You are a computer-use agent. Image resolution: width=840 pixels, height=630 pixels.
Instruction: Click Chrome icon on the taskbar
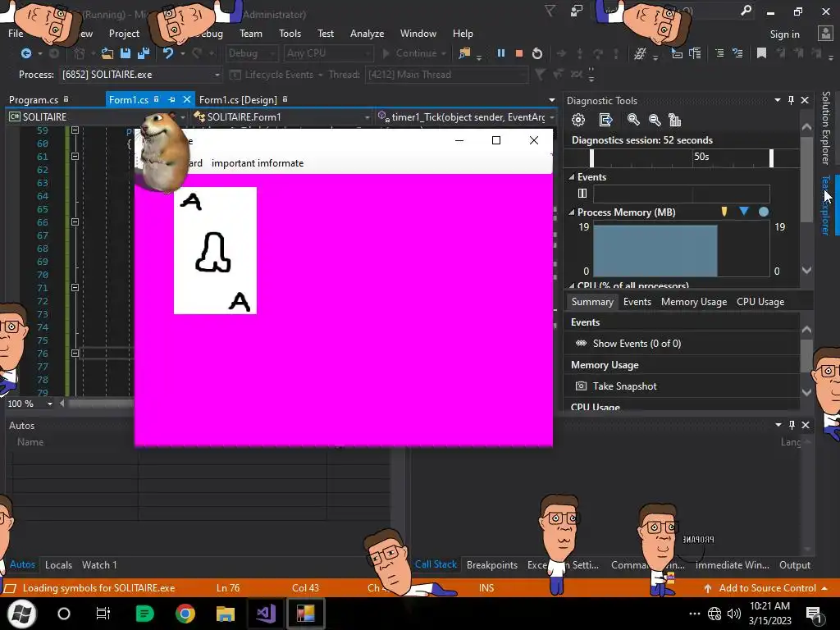coord(185,614)
